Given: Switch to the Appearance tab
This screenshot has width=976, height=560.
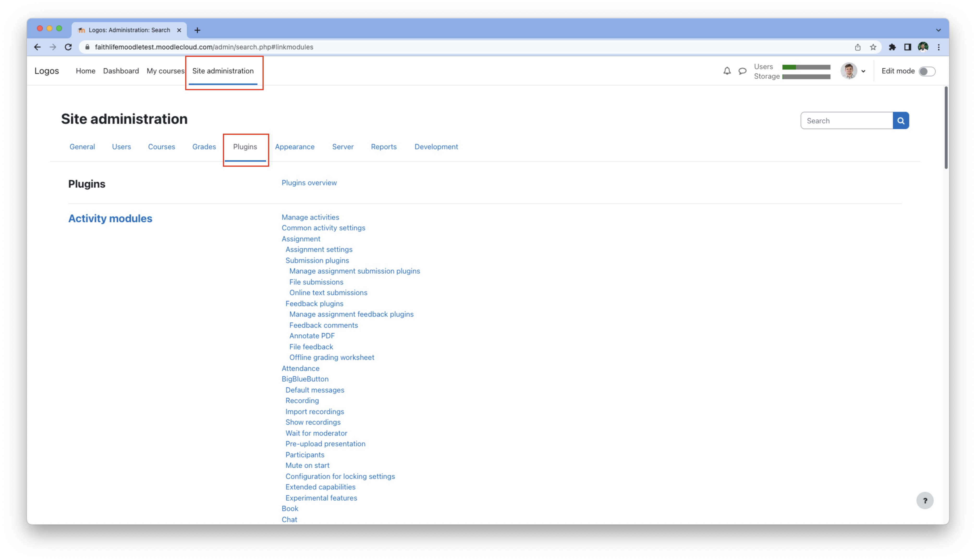Looking at the screenshot, I should (294, 147).
